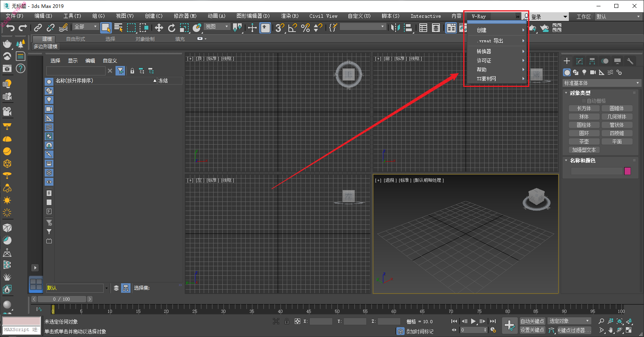This screenshot has width=644, height=337.
Task: Click the Bind to Space Warp icon
Action: (x=63, y=28)
